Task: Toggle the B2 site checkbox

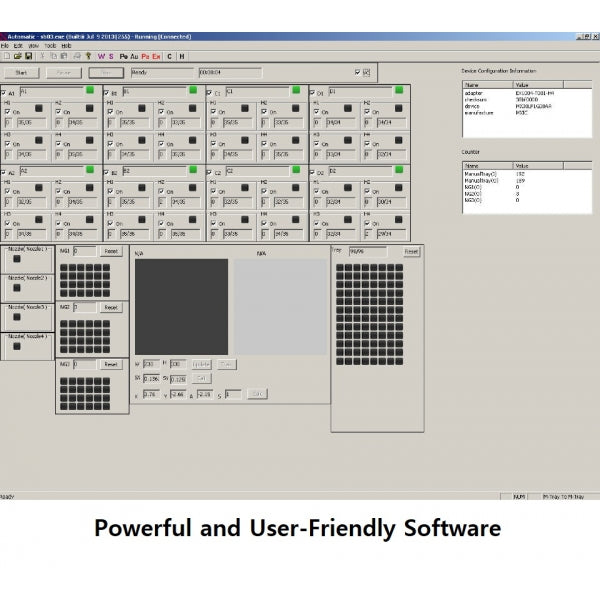Action: [108, 172]
